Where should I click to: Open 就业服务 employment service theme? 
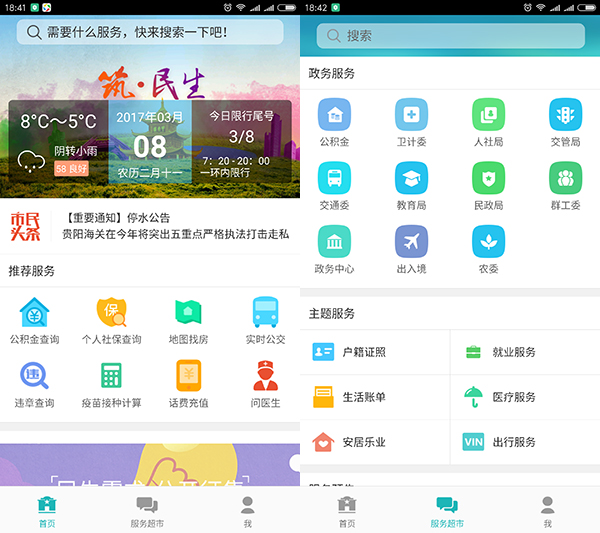(x=525, y=352)
